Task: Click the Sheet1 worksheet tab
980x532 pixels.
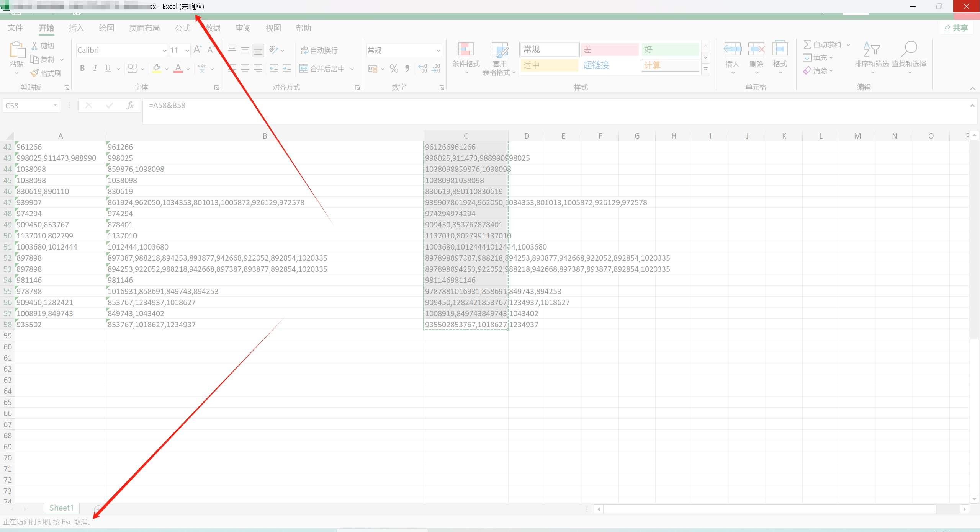Action: [x=61, y=508]
